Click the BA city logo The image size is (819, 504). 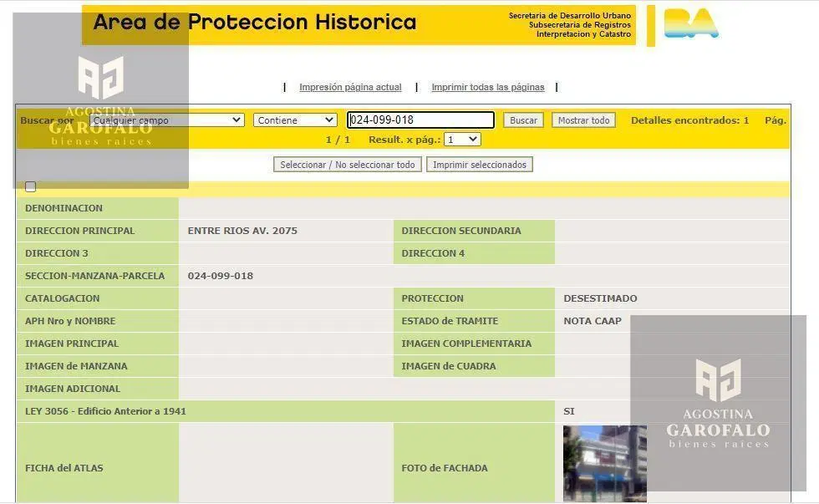click(x=691, y=23)
